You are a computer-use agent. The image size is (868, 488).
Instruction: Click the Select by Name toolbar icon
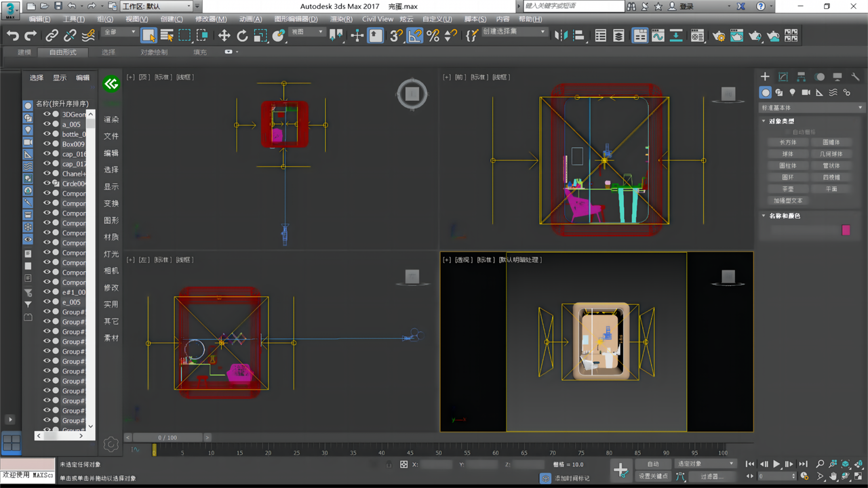tap(167, 35)
